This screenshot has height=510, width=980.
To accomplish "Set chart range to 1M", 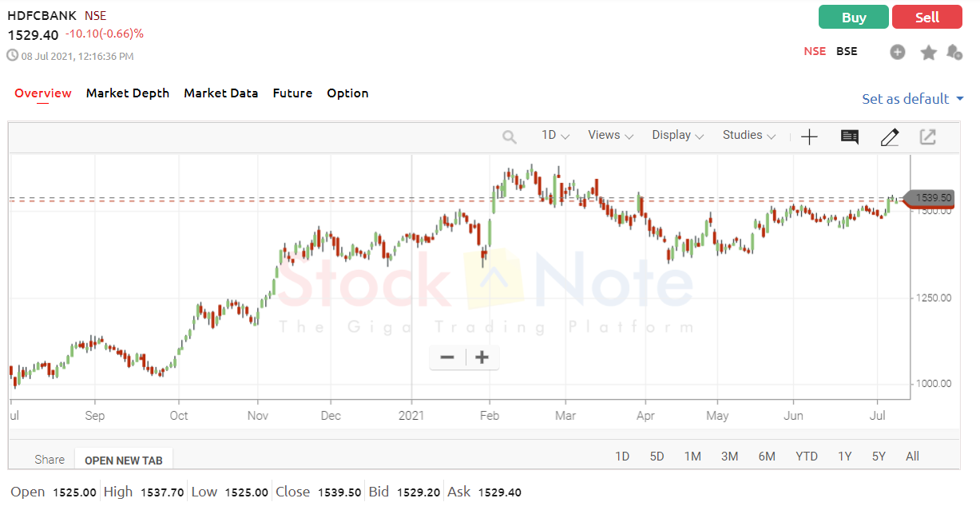I will pos(692,457).
